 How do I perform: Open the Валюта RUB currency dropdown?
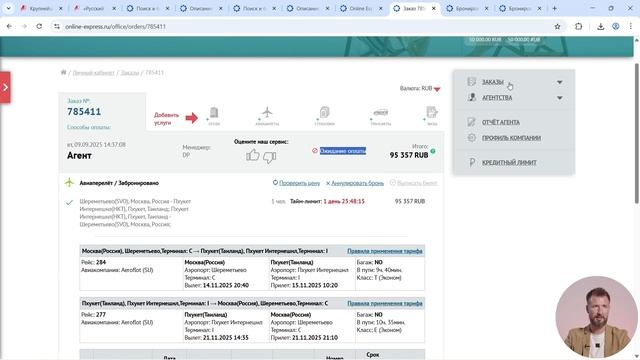coord(420,89)
